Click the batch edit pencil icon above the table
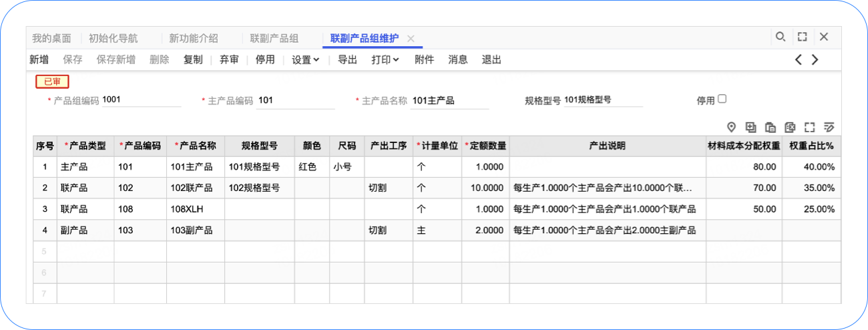Screen dimensions: 868x330 [829, 127]
